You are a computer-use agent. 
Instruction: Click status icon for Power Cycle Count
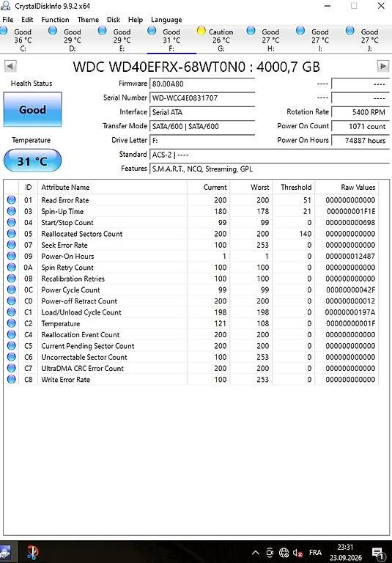[12, 290]
